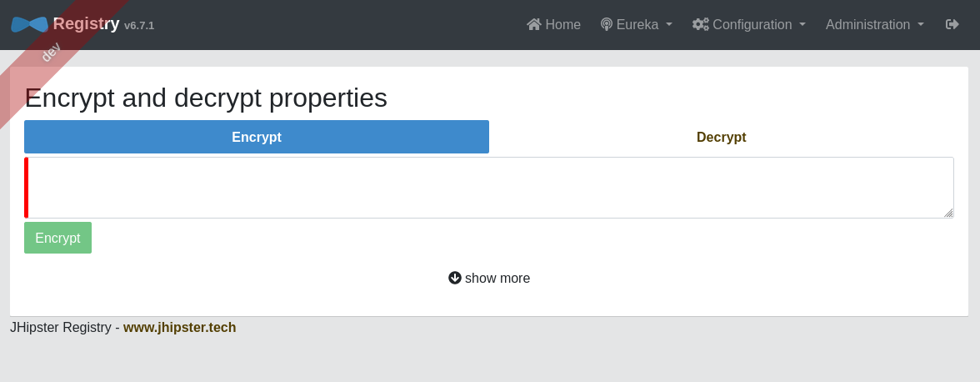Click the Configuration cogs icon
This screenshot has height=382, width=980.
(700, 24)
